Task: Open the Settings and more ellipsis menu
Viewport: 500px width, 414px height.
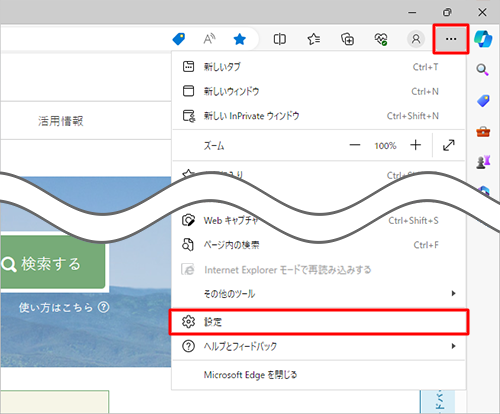Action: click(x=451, y=39)
